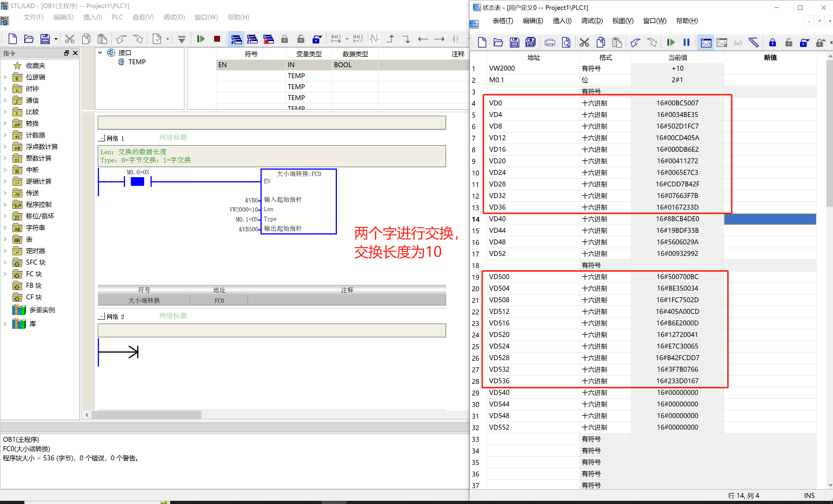Click Save disk icon in STL/LAD toolbar
The image size is (833, 504).
point(45,39)
